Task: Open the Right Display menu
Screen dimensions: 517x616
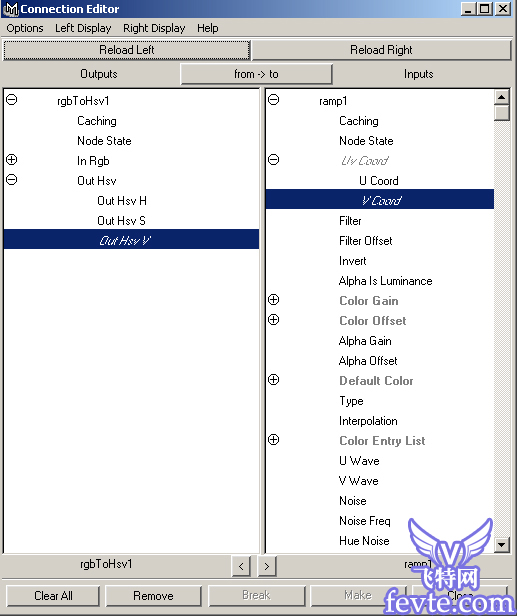Action: click(154, 28)
